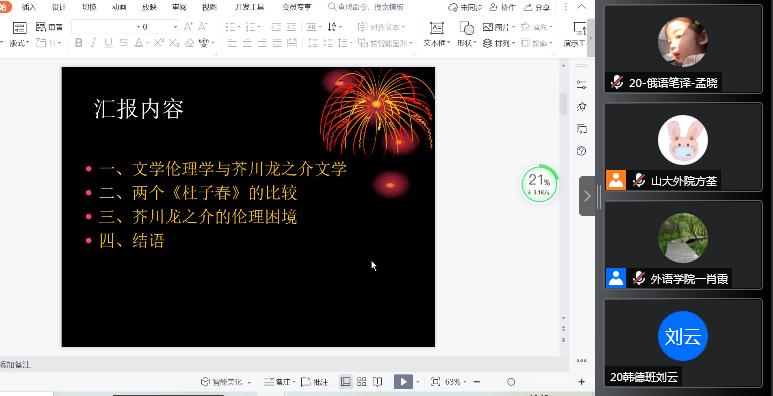Screen dimensions: 773x396
Task: Open the zoom percentage dropdown showing 63%
Action: (456, 382)
